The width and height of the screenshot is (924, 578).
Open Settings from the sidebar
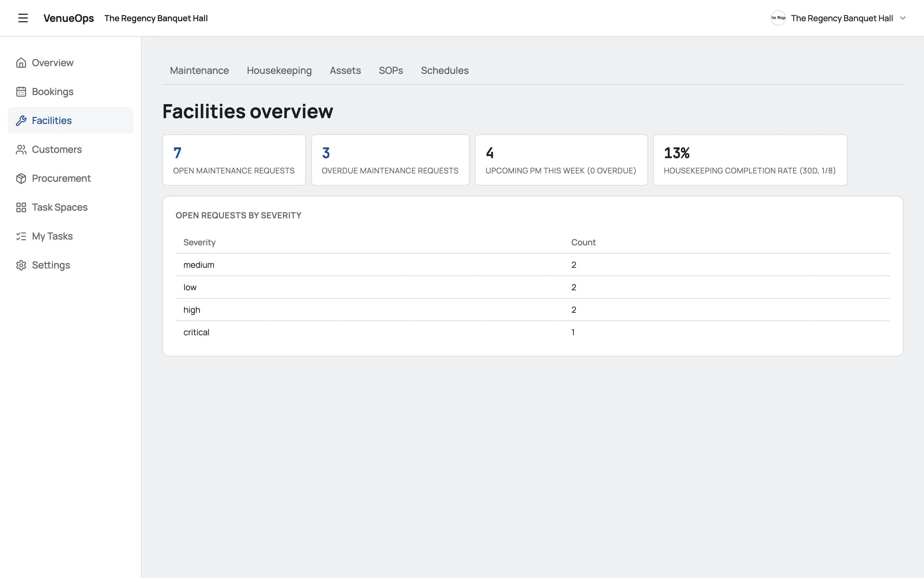[71, 265]
